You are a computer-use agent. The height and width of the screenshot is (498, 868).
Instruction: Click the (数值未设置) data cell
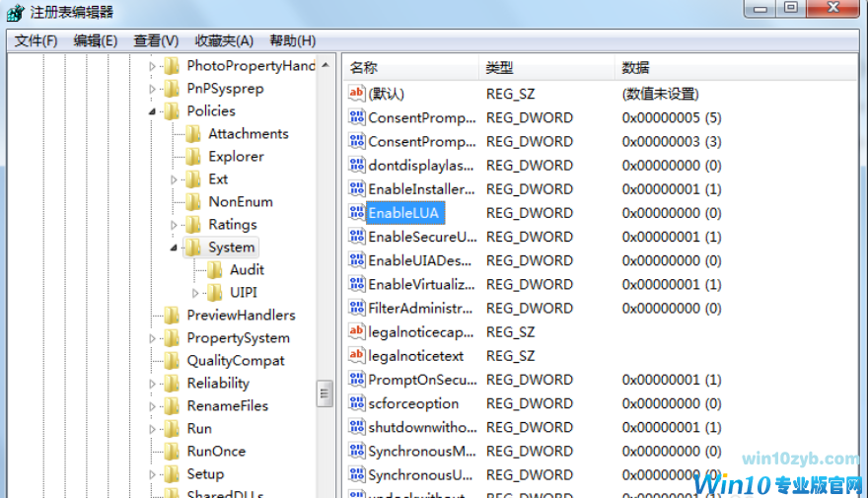[661, 94]
